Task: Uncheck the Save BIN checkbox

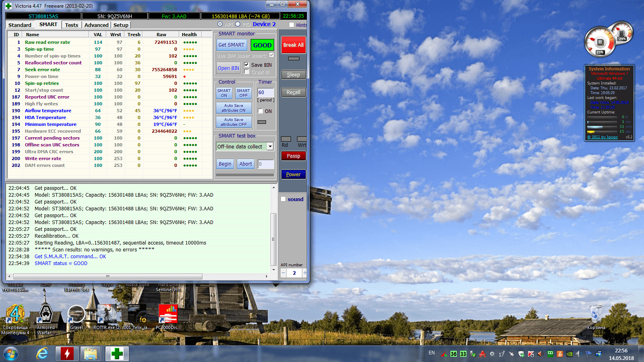Action: (x=247, y=65)
